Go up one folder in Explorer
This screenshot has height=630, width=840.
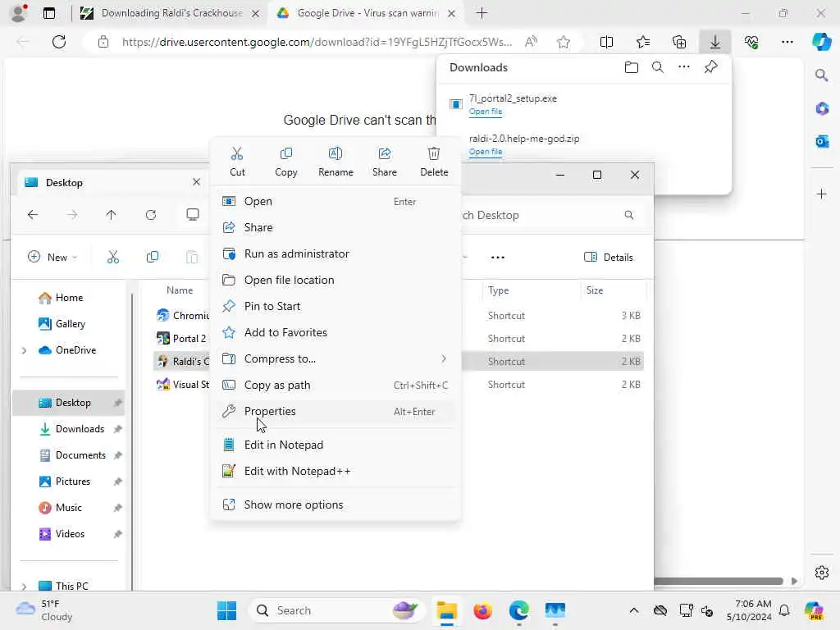point(111,215)
